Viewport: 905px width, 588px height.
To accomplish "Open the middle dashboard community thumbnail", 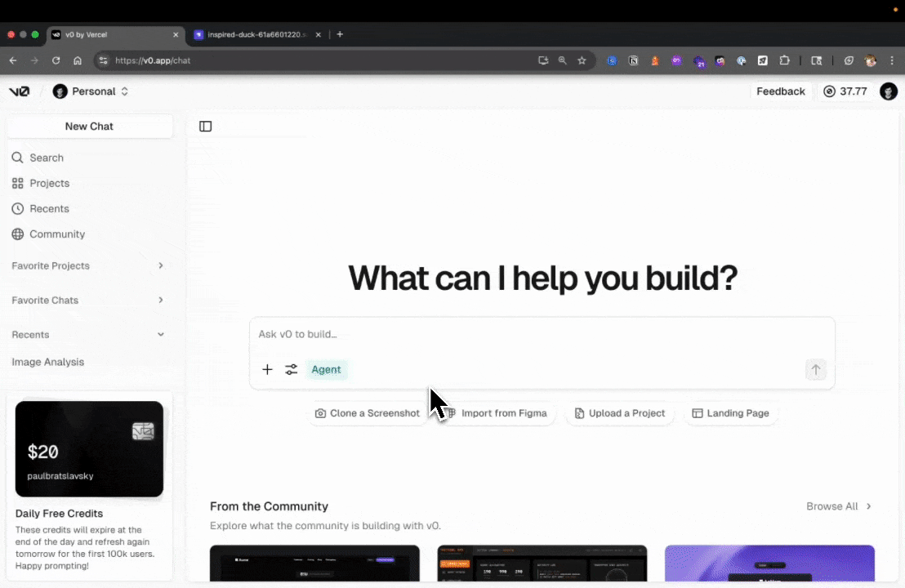I will 542,563.
